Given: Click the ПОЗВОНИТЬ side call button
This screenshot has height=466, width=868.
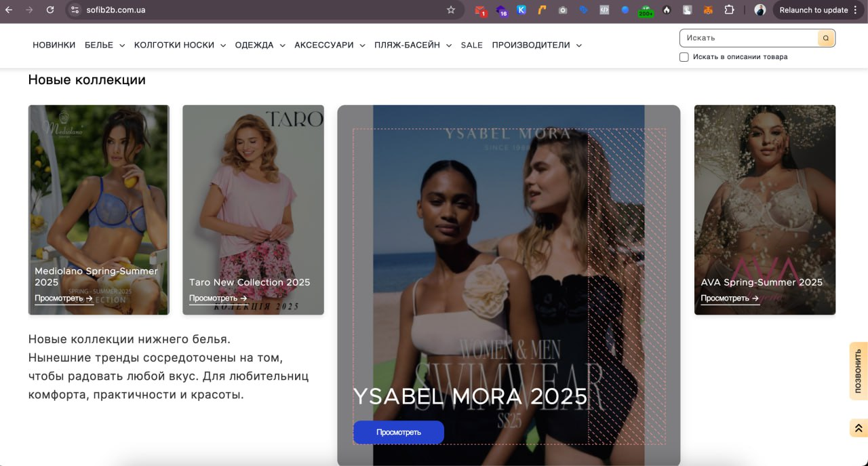Looking at the screenshot, I should pyautogui.click(x=858, y=371).
